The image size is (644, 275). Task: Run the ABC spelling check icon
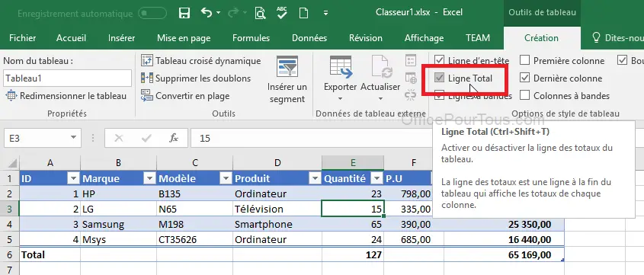[x=282, y=13]
